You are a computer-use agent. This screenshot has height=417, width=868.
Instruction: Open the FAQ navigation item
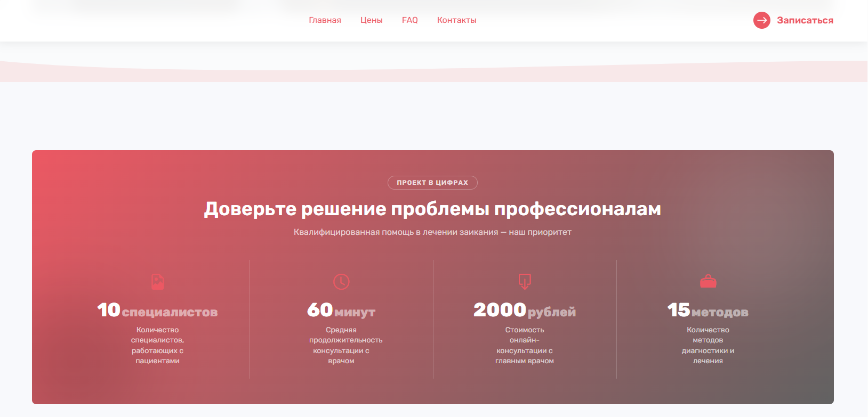tap(409, 20)
